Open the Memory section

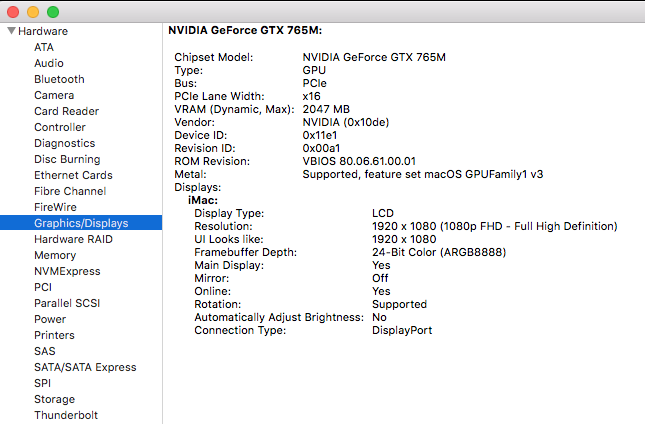(x=55, y=255)
